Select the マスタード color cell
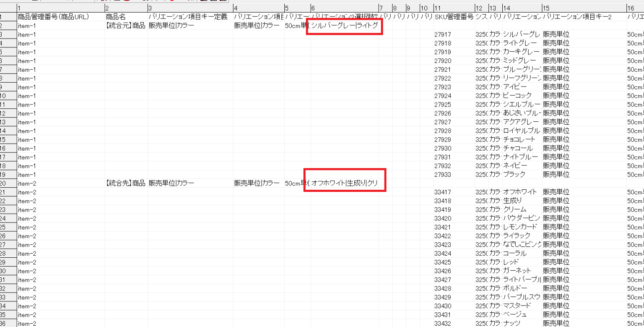Screen dimensions: 644x327 521,306
